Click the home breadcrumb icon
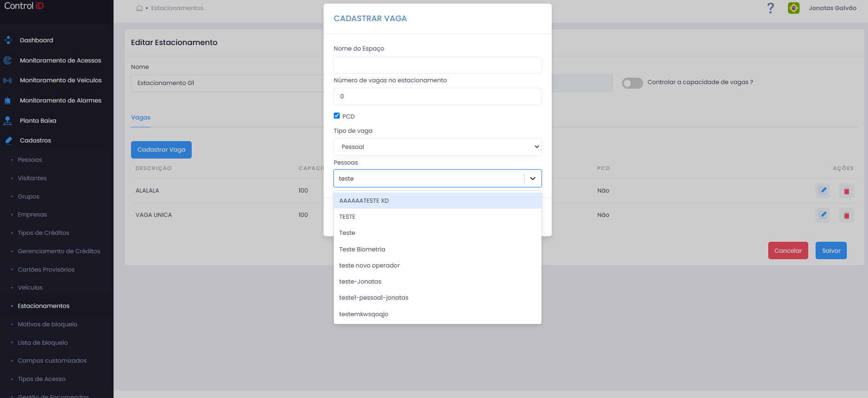868x398 pixels. pyautogui.click(x=139, y=8)
